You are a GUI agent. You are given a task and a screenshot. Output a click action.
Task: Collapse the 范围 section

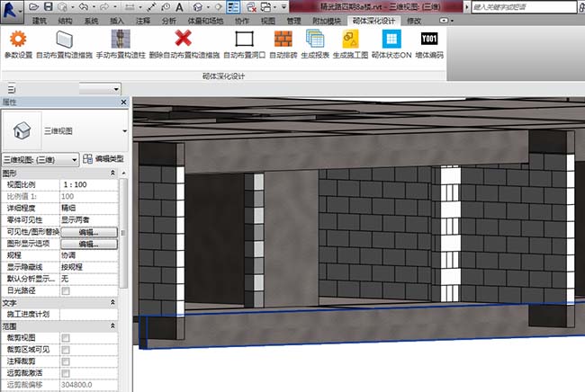coord(112,326)
